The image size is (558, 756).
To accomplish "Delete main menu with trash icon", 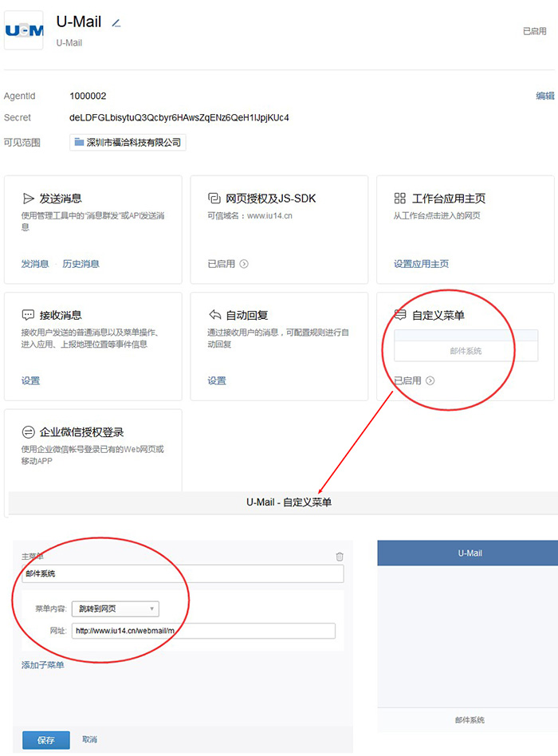I will [x=340, y=557].
